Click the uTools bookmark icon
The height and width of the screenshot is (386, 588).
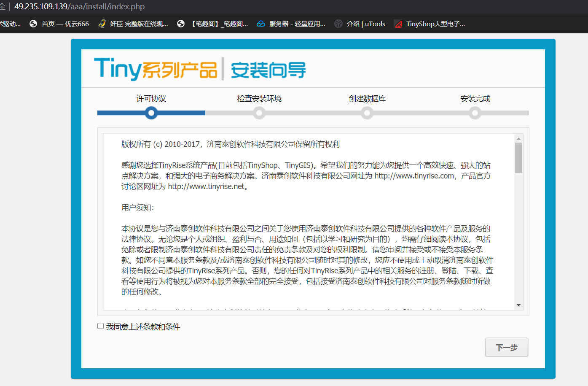(338, 24)
